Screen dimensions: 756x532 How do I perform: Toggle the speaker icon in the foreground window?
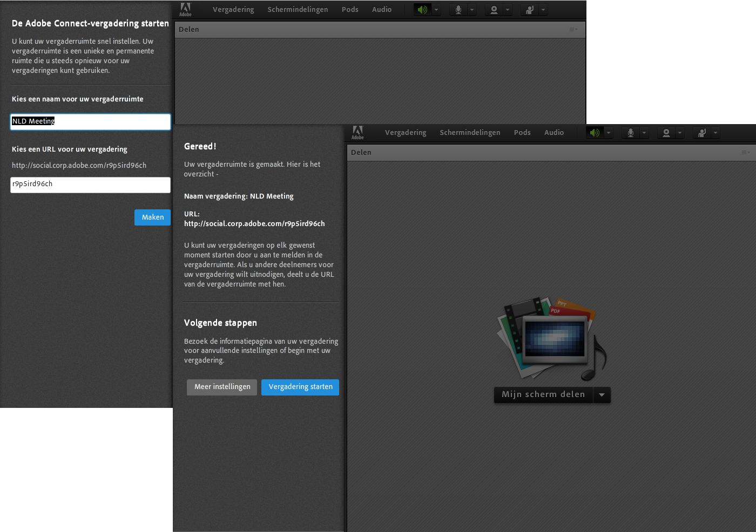coord(595,133)
